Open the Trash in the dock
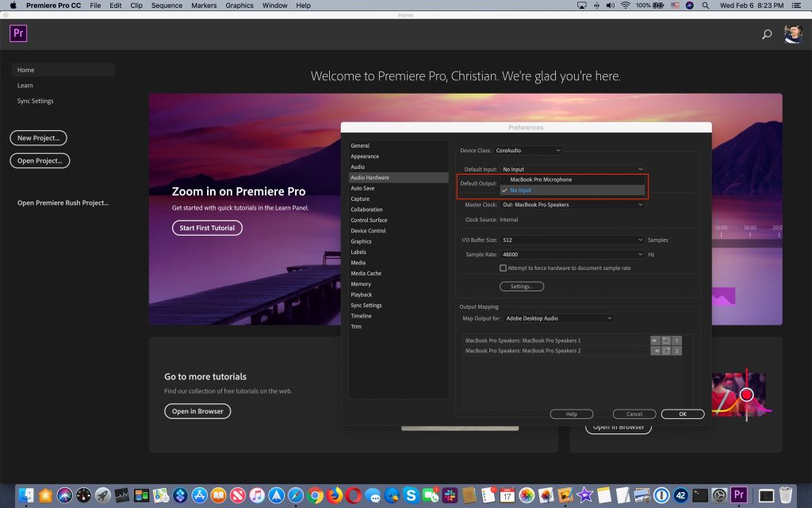 click(x=786, y=495)
